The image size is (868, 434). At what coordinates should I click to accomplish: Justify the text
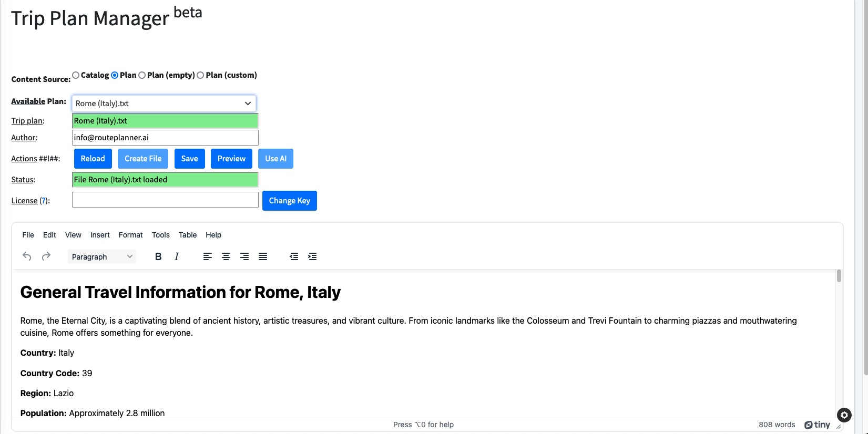click(x=263, y=256)
